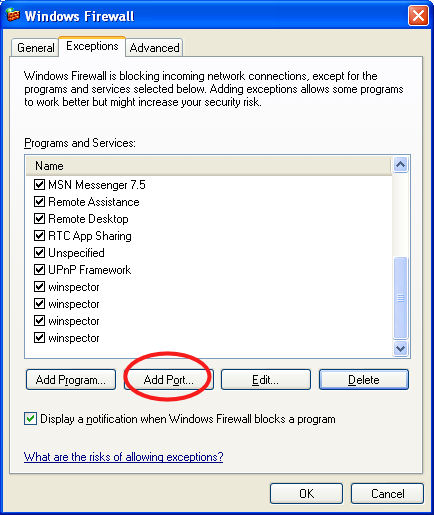Toggle the UPnP Framework checkbox
This screenshot has width=434, height=515.
(39, 269)
